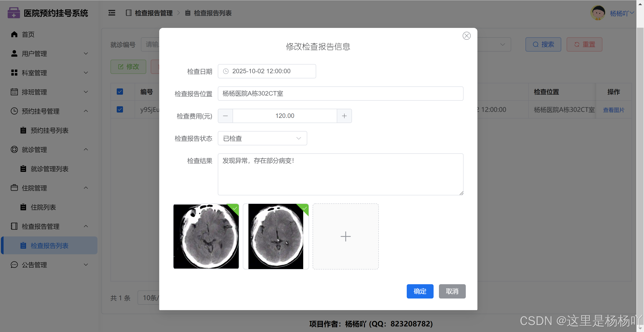
Task: Click the sidebar collapse hamburger icon
Action: coord(112,13)
